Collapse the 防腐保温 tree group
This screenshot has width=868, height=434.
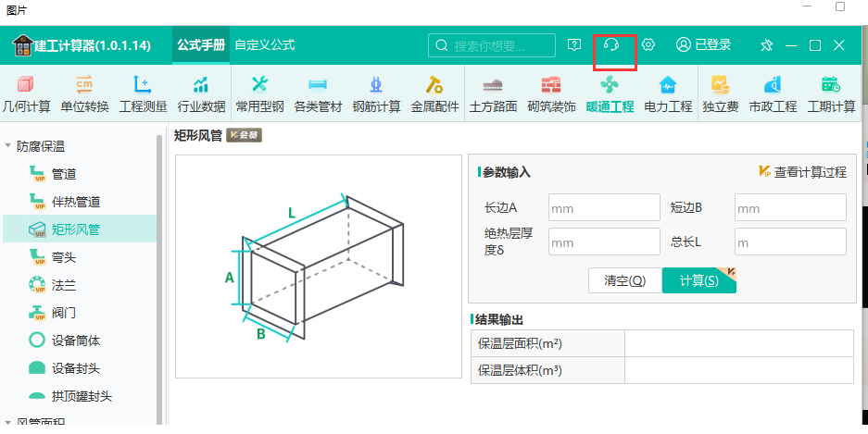[x=9, y=146]
